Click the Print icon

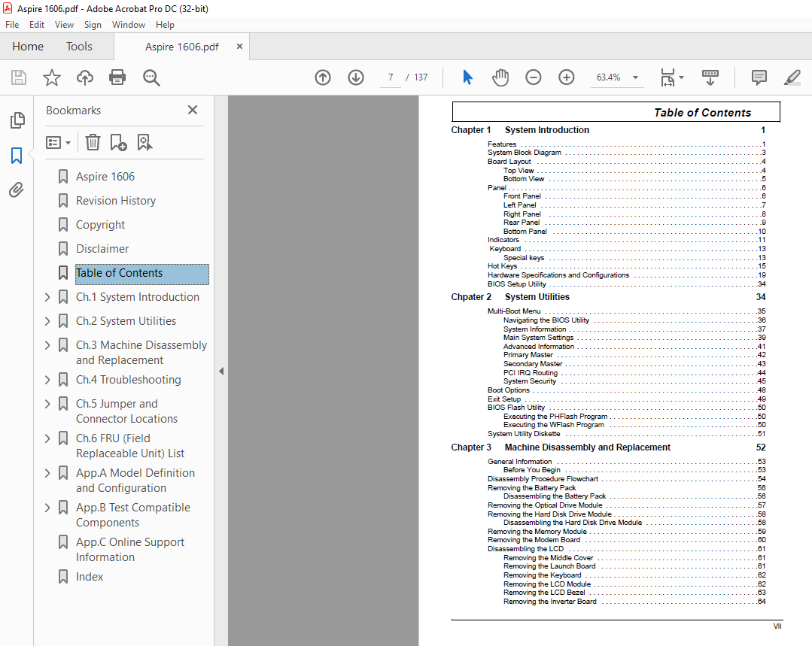(x=117, y=77)
